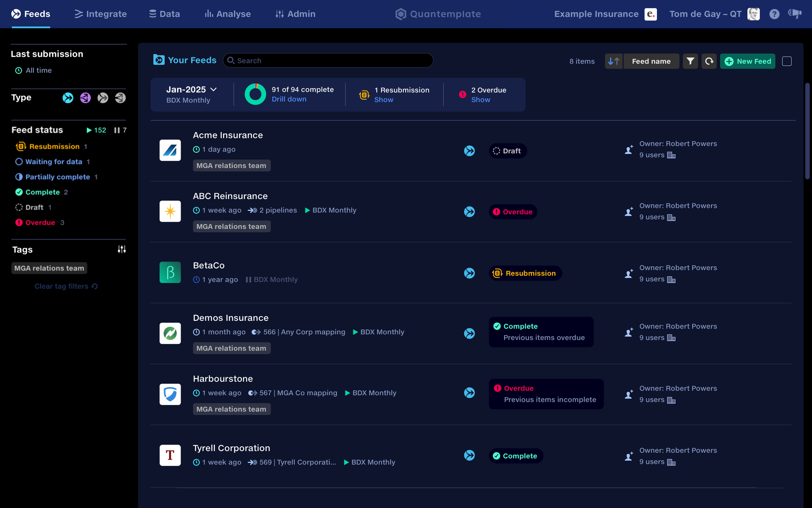Refresh the feeds list

pyautogui.click(x=709, y=61)
